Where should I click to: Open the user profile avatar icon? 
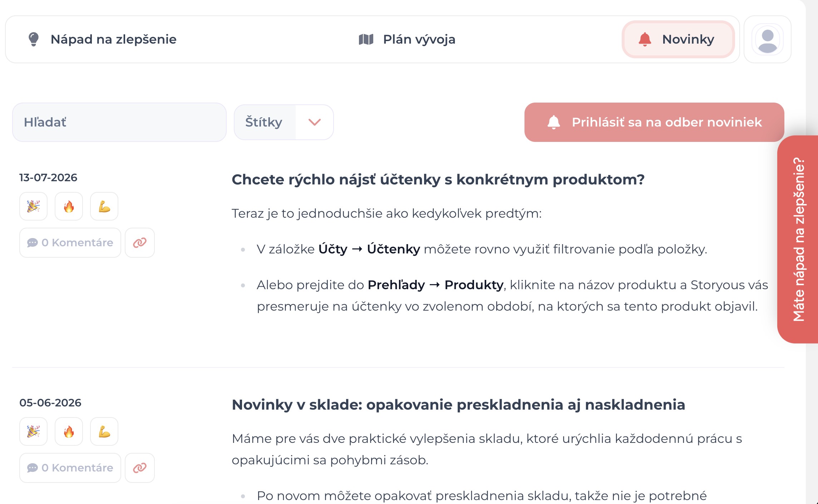[767, 39]
